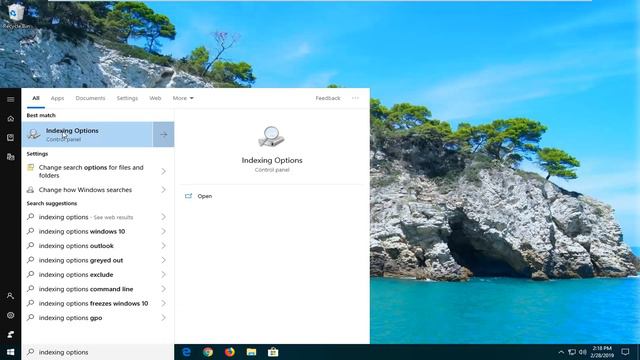Open Change search options for files and folders
The height and width of the screenshot is (360, 640).
click(x=91, y=171)
